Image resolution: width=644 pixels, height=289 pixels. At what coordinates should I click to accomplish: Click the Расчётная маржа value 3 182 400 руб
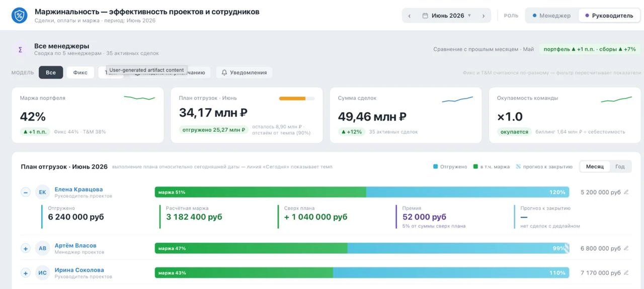coord(194,217)
